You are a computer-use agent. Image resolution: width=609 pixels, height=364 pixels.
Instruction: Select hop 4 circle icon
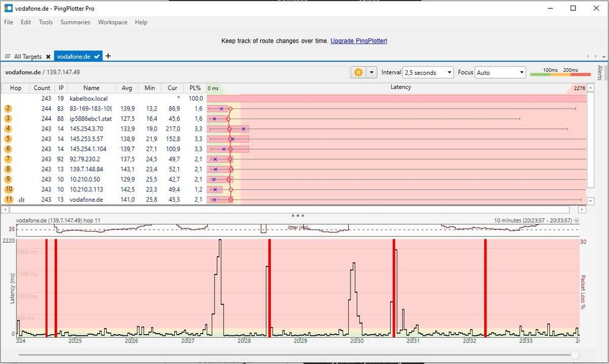[x=8, y=129]
